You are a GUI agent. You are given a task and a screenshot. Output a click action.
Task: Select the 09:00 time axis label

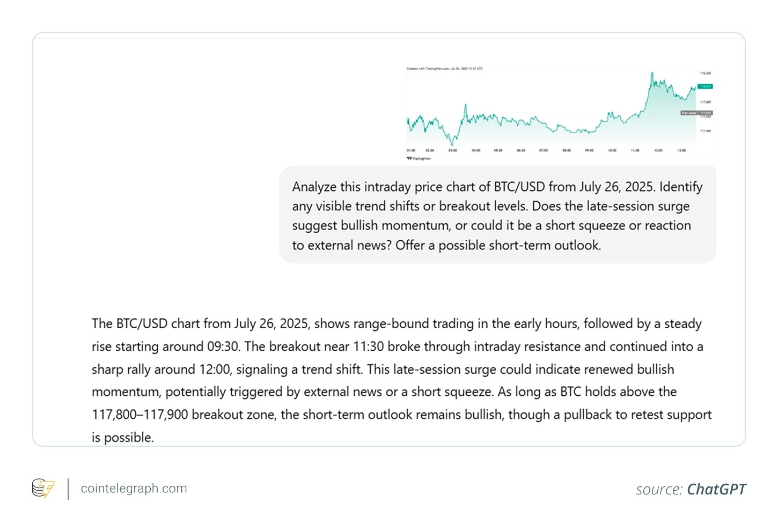(x=589, y=151)
